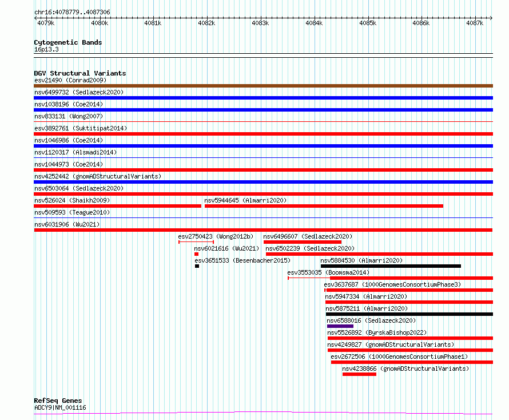
Task: Click the red nsv6031906 variant bar
Action: (263, 230)
